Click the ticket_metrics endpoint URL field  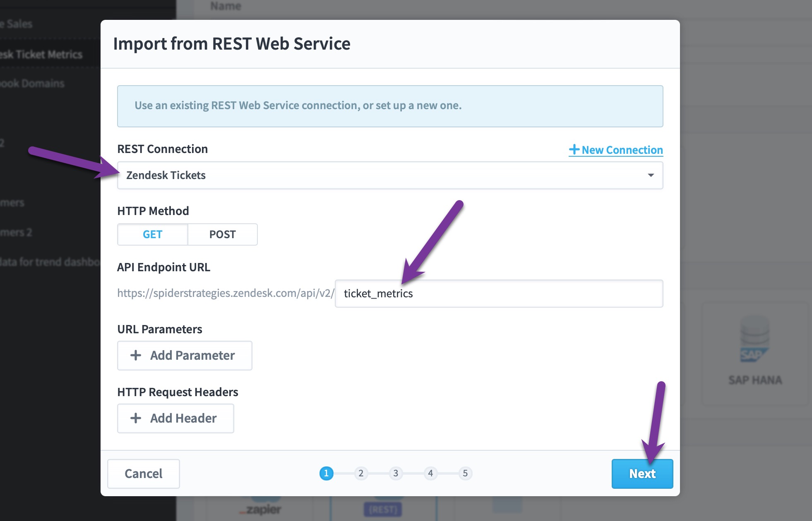pos(499,294)
